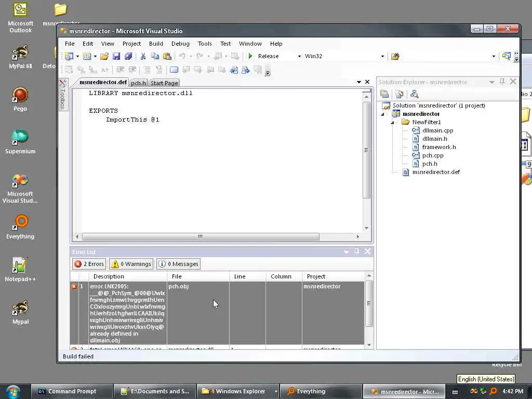Click the object browser icon at toolbar right end

pos(507,56)
